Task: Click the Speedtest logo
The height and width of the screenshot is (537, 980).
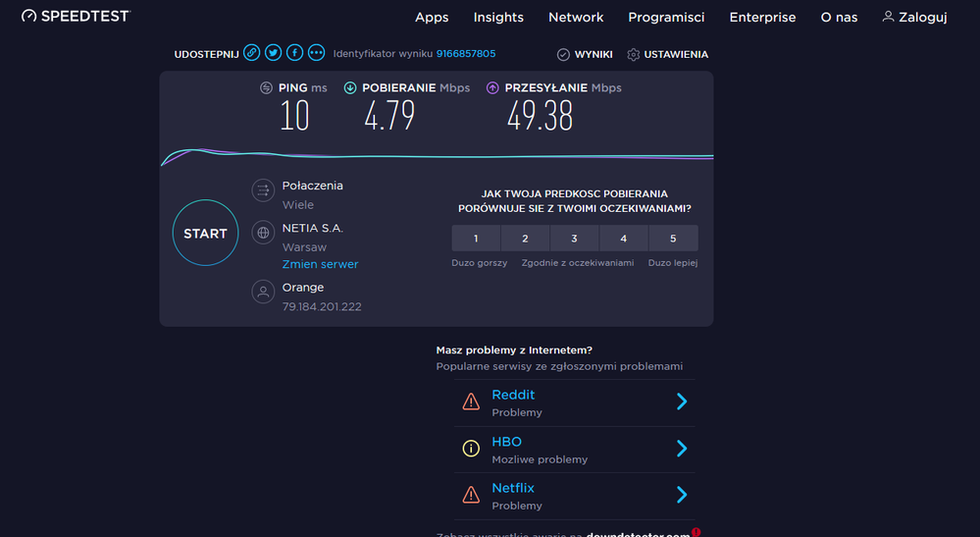Action: click(x=77, y=17)
